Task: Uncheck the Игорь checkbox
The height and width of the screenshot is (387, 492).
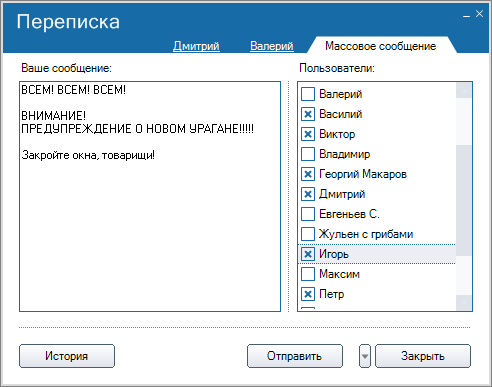Action: (308, 254)
